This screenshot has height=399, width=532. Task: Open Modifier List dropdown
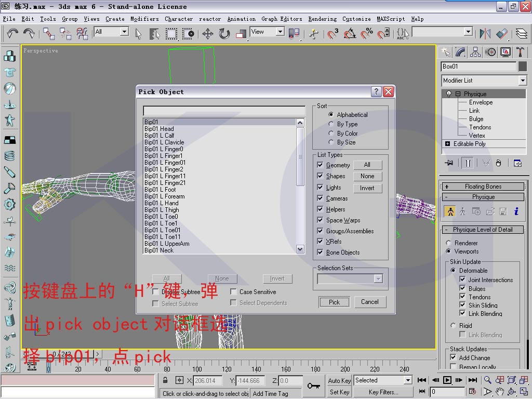pyautogui.click(x=523, y=81)
